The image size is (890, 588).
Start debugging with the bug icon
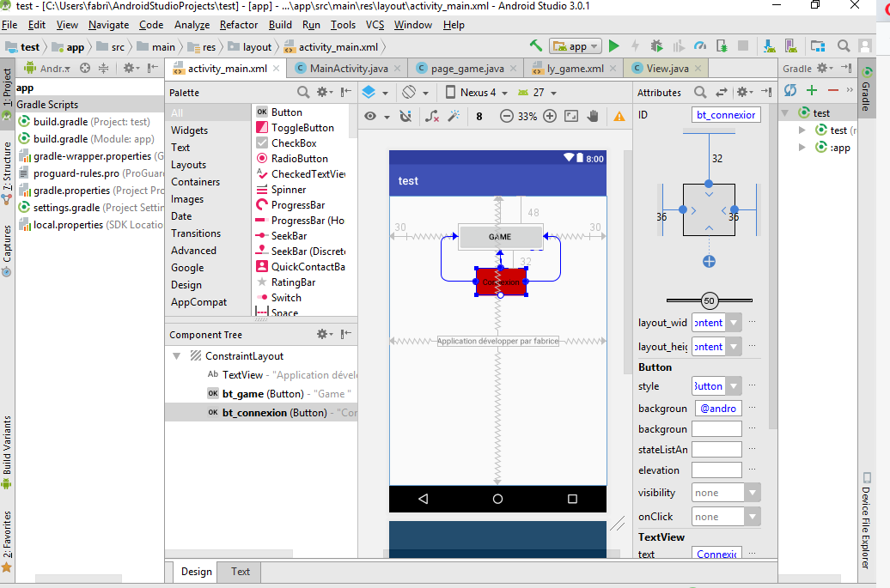(657, 46)
